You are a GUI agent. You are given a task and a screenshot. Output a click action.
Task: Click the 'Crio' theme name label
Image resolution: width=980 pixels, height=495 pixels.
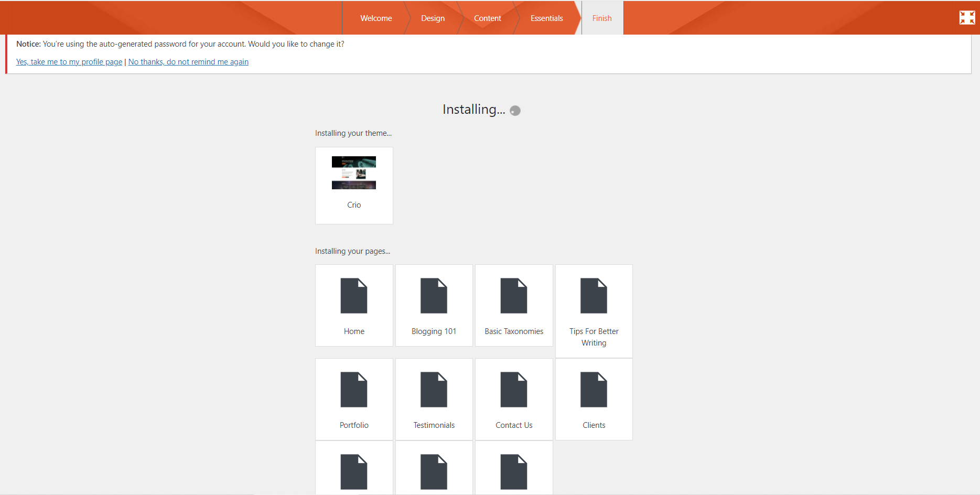click(354, 205)
